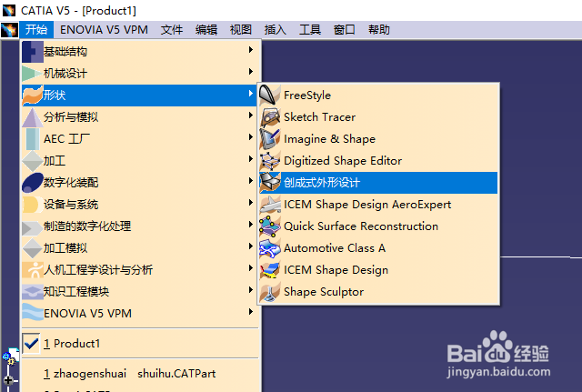Click the 人机工程学设计与分析 human figure icon
The height and width of the screenshot is (392, 582).
point(33,270)
